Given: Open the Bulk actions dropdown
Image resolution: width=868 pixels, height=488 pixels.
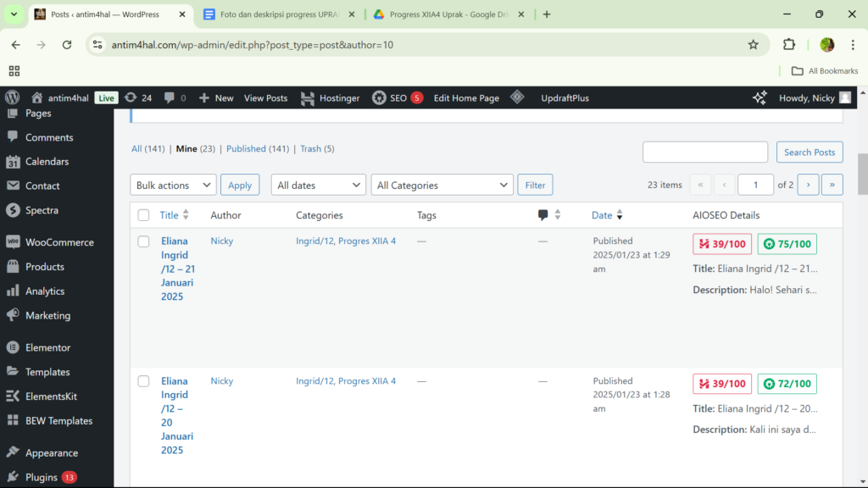Looking at the screenshot, I should pyautogui.click(x=173, y=185).
